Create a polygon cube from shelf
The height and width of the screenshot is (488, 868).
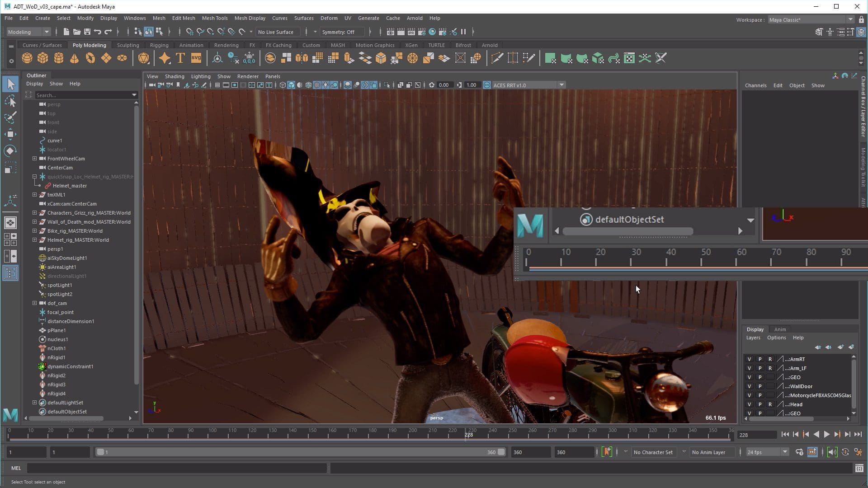43,58
